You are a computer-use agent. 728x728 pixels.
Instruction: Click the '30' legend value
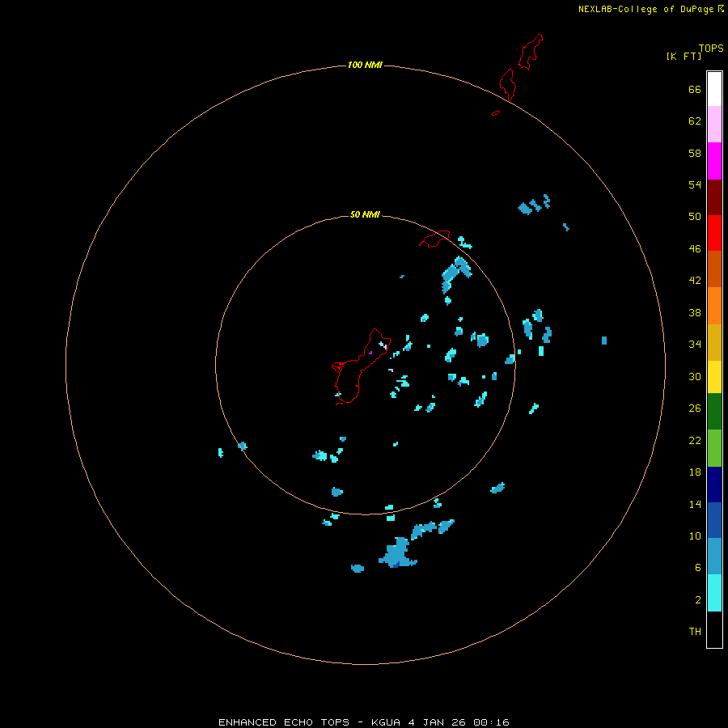click(x=695, y=376)
